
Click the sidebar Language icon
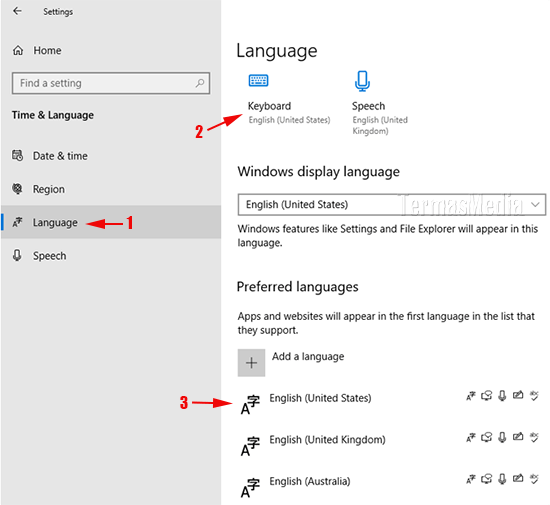click(17, 222)
